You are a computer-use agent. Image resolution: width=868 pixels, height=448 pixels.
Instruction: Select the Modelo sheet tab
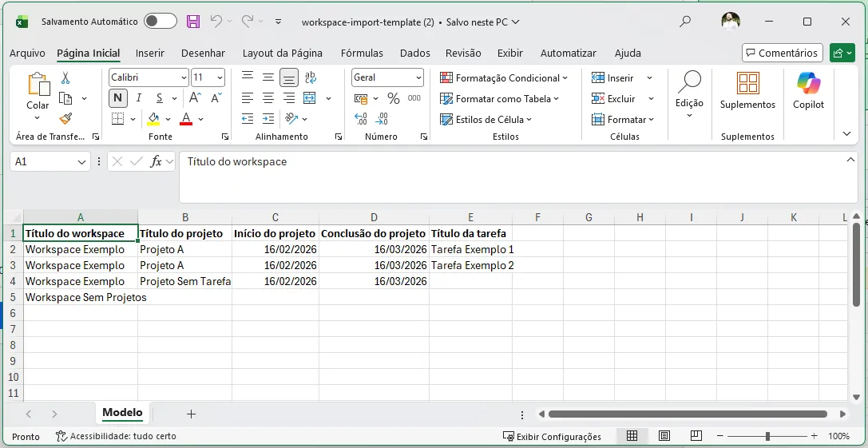[x=122, y=413]
